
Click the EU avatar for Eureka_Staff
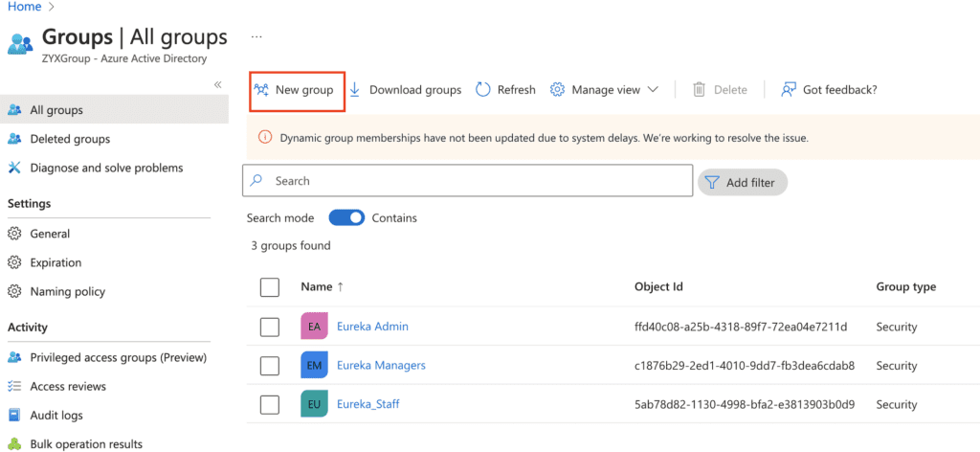tap(314, 404)
